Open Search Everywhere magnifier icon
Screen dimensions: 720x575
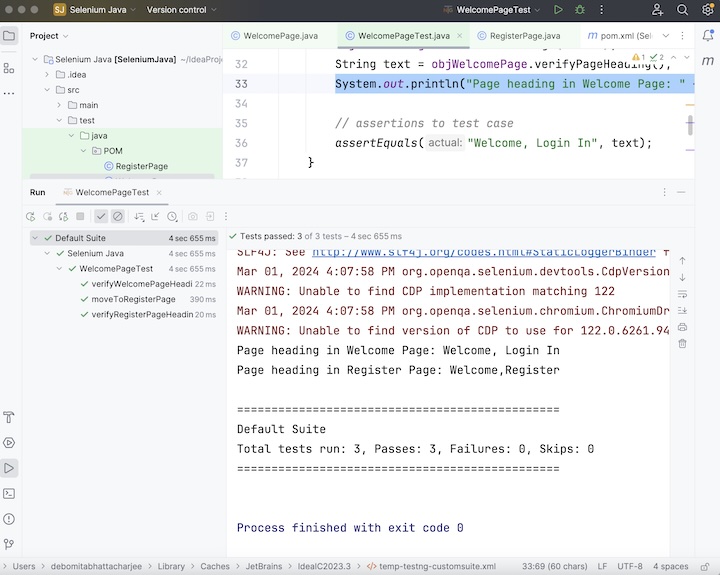682,10
